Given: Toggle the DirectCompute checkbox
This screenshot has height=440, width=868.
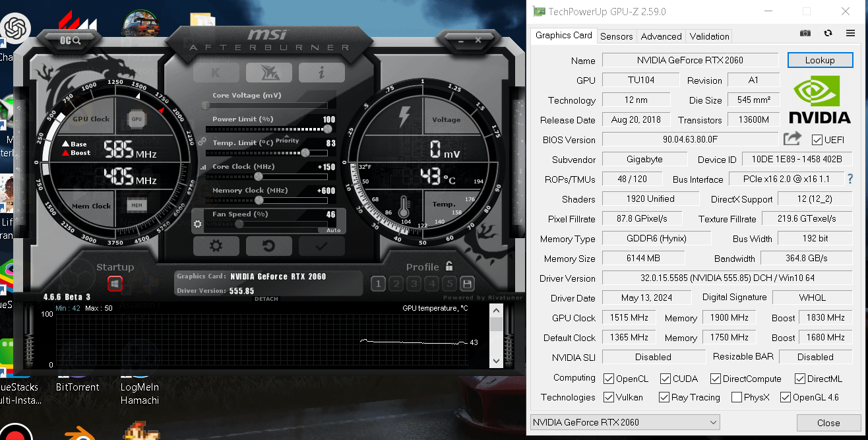Looking at the screenshot, I should pyautogui.click(x=716, y=379).
